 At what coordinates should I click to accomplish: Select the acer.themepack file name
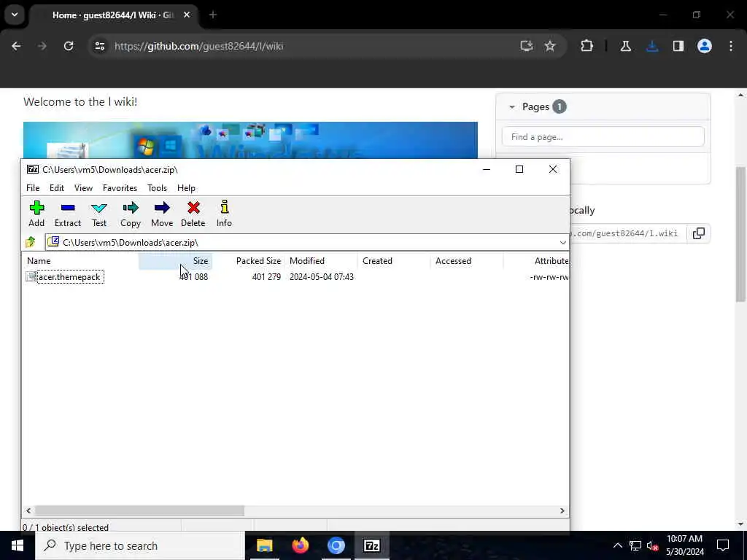70,277
